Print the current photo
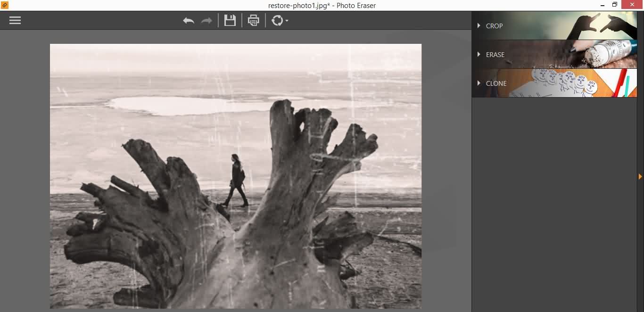 coord(253,20)
